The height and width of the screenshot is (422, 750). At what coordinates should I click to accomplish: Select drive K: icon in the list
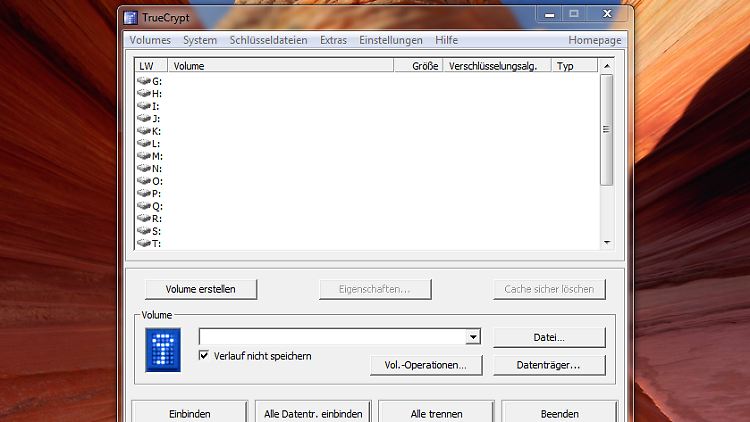[x=144, y=131]
